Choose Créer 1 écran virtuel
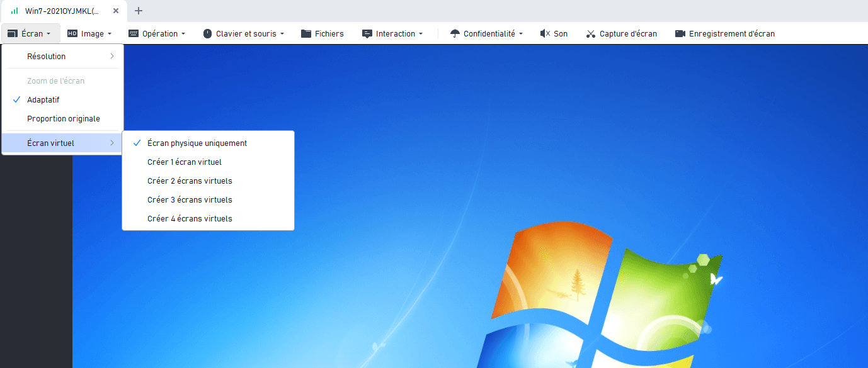Image resolution: width=868 pixels, height=368 pixels. (x=208, y=162)
